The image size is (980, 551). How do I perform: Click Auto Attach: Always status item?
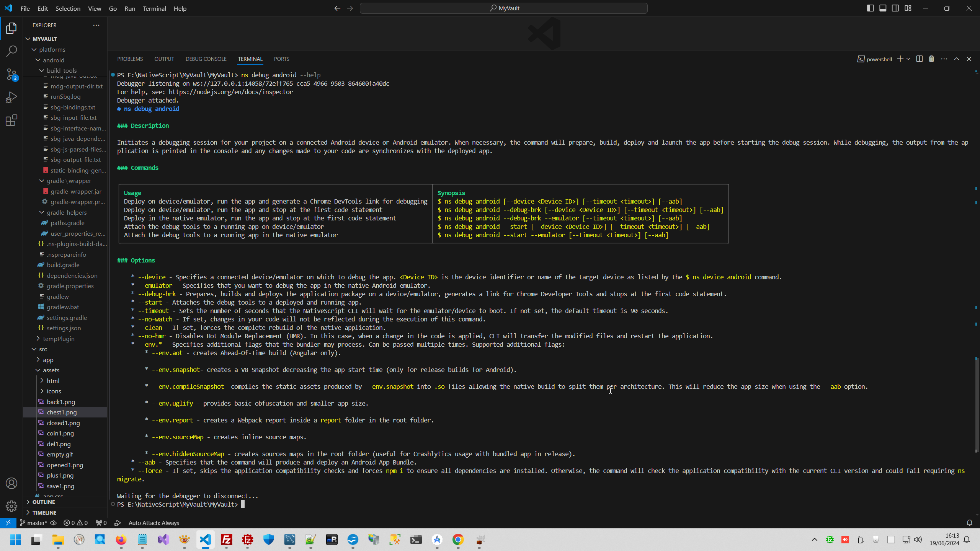154,523
